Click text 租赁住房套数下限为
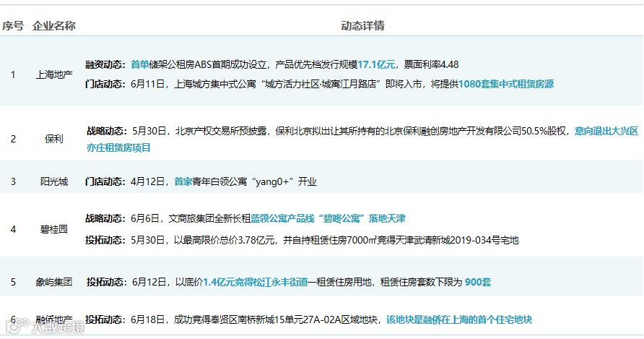The image size is (644, 339). [x=422, y=282]
